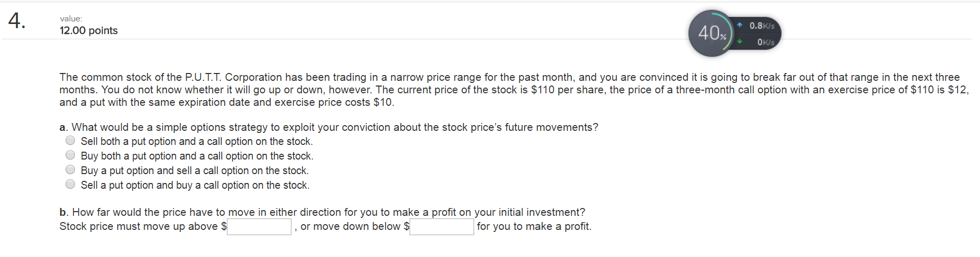This screenshot has width=980, height=257.
Task: Click the green download speed arrow icon
Action: [x=740, y=42]
